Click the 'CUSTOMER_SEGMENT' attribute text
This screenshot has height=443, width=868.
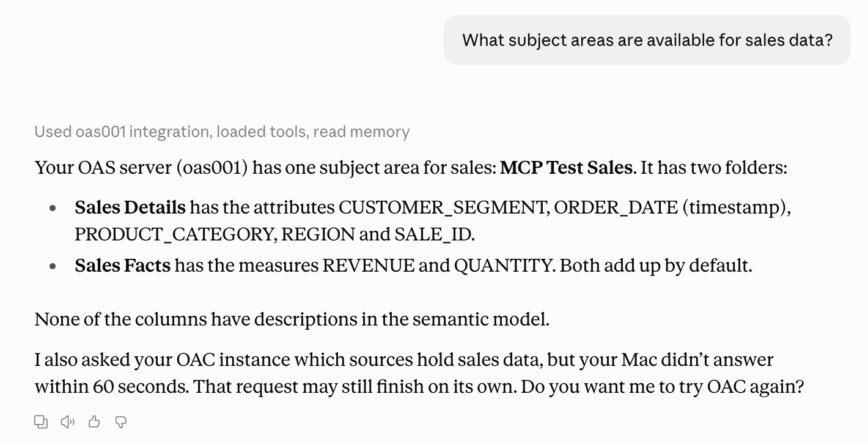(443, 207)
